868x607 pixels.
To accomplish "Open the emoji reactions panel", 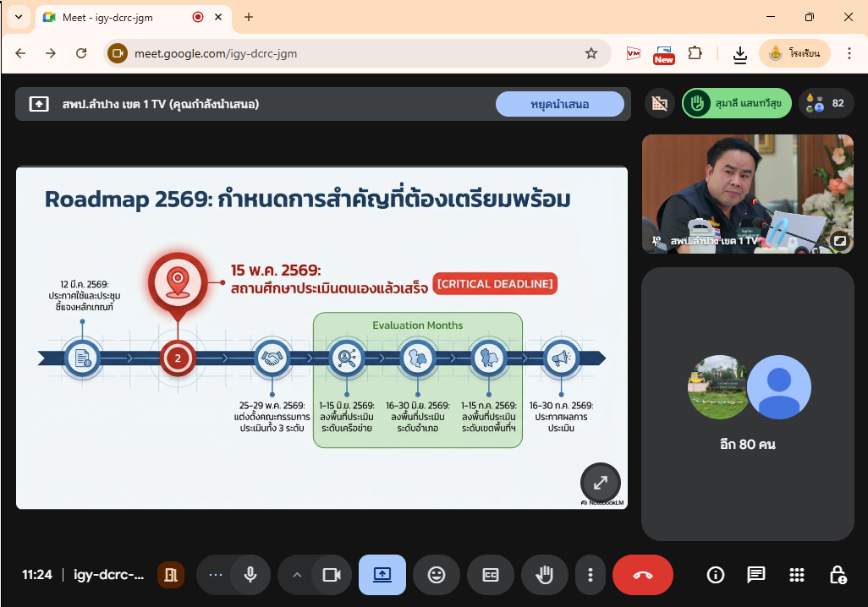I will point(437,575).
